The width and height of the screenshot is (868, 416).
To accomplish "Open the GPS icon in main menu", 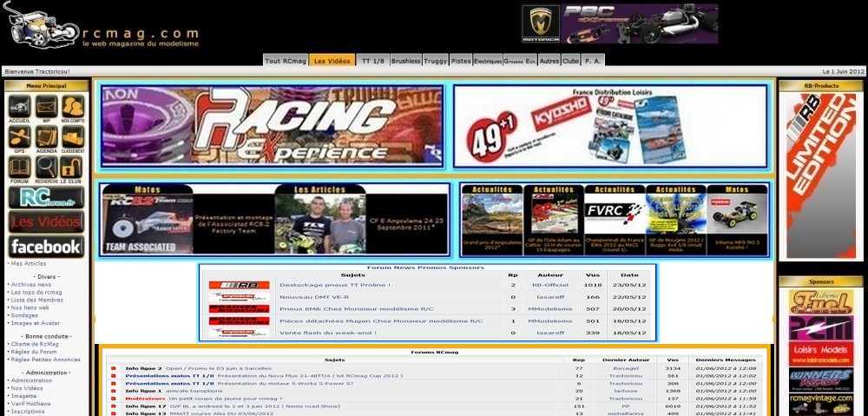I will click(19, 138).
